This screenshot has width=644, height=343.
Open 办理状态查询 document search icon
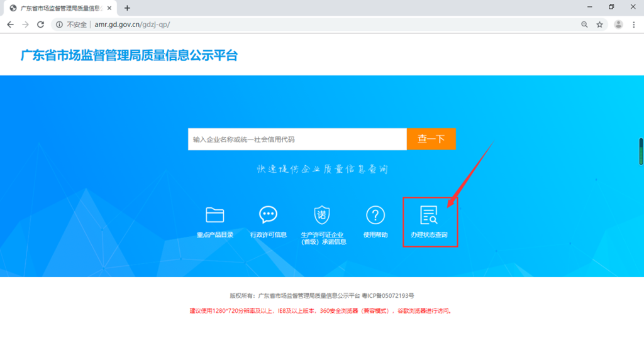(x=430, y=215)
